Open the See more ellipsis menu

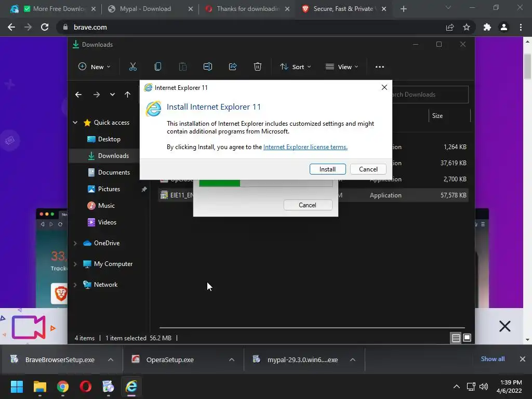tap(380, 67)
